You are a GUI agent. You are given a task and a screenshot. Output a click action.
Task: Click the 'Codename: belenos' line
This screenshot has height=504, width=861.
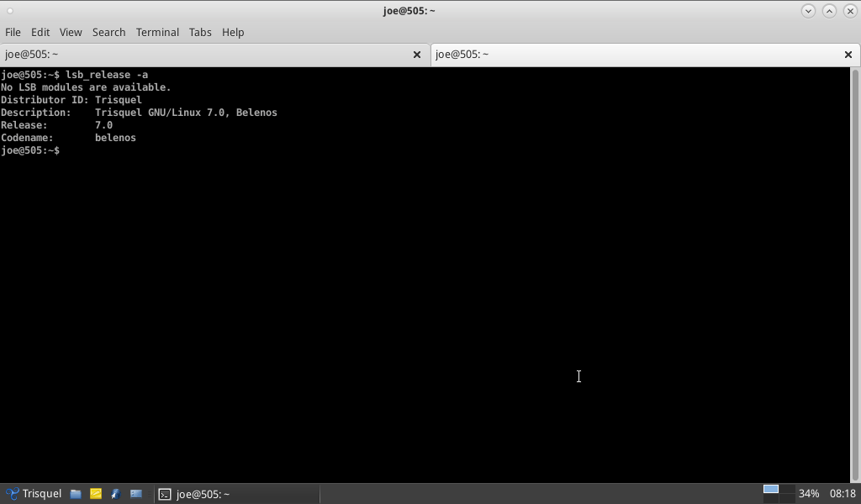pyautogui.click(x=68, y=138)
